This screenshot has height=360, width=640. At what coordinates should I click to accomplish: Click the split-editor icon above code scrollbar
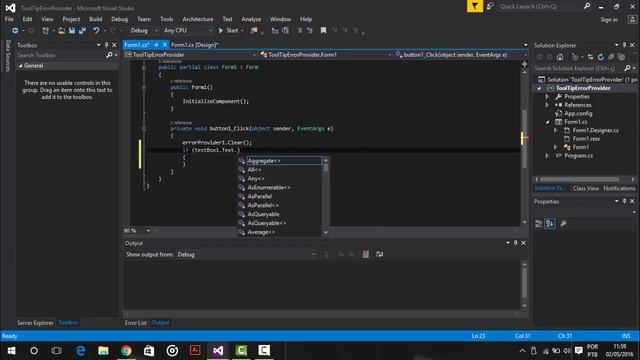(x=524, y=64)
